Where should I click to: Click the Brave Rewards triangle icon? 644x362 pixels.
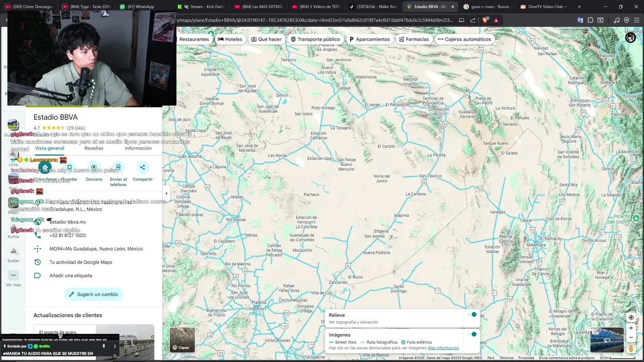coord(496,20)
